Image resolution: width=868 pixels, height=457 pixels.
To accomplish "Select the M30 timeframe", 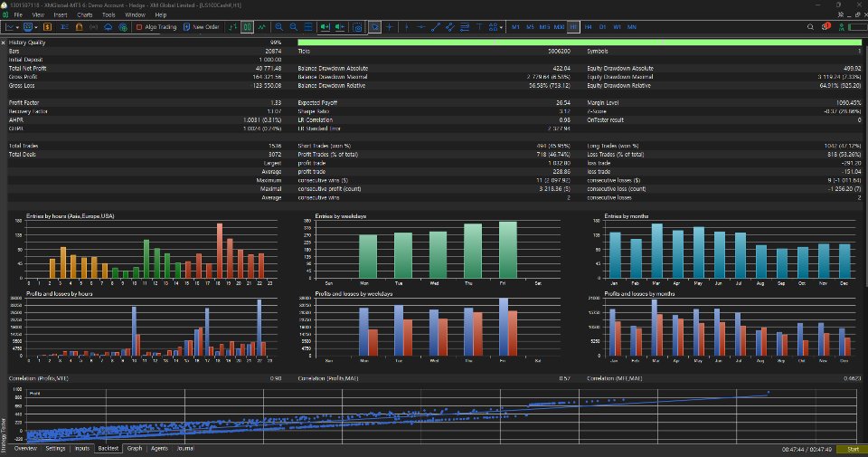I will click(559, 26).
